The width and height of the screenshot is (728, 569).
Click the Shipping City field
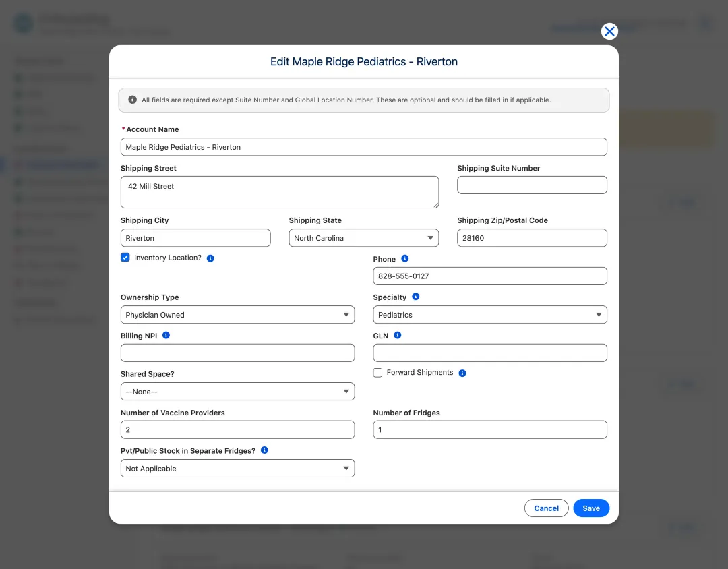(x=195, y=238)
